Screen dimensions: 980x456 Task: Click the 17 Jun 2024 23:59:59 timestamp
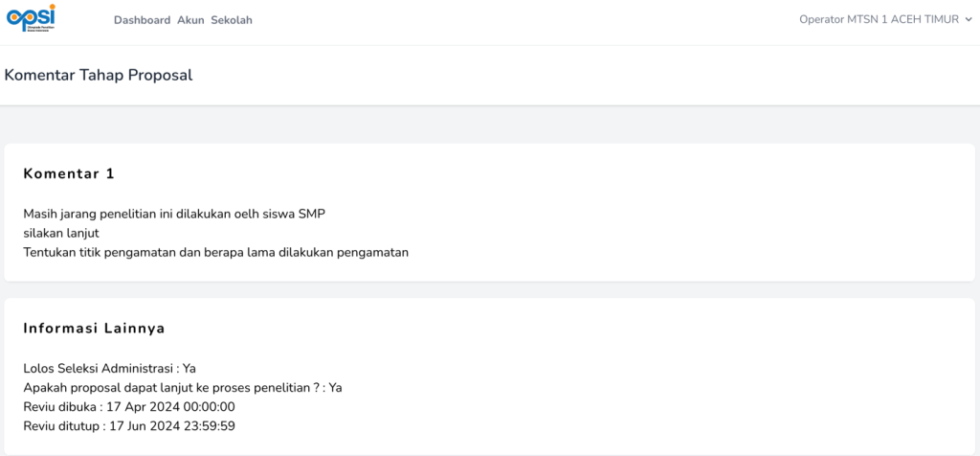click(x=172, y=426)
